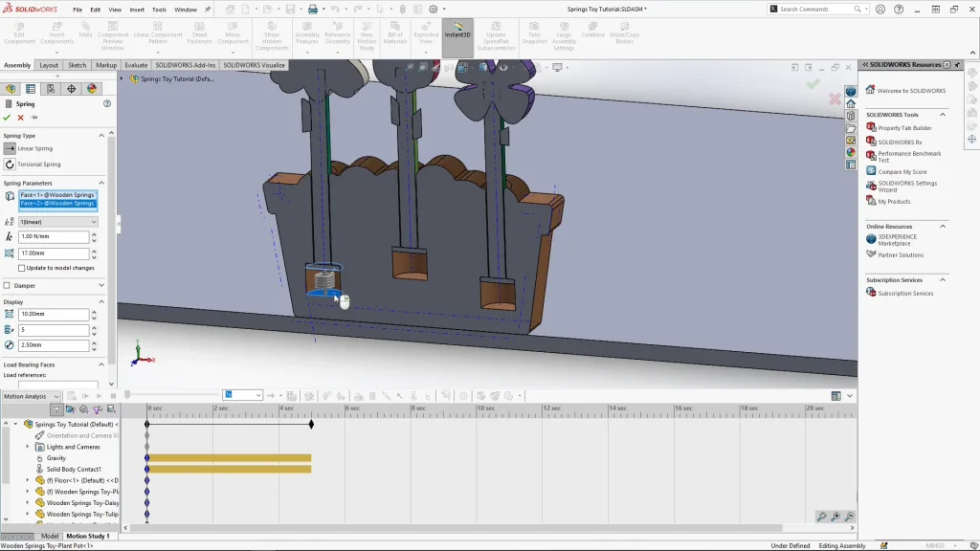Select the Linear Spring type button
This screenshot has height=551, width=980.
(11, 148)
